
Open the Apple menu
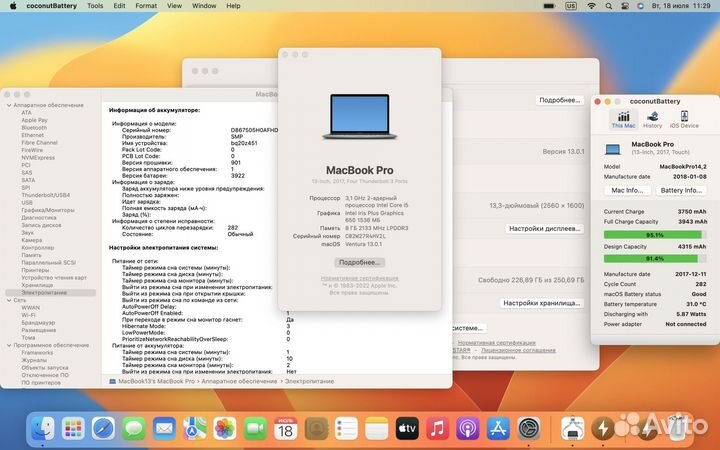[13, 6]
